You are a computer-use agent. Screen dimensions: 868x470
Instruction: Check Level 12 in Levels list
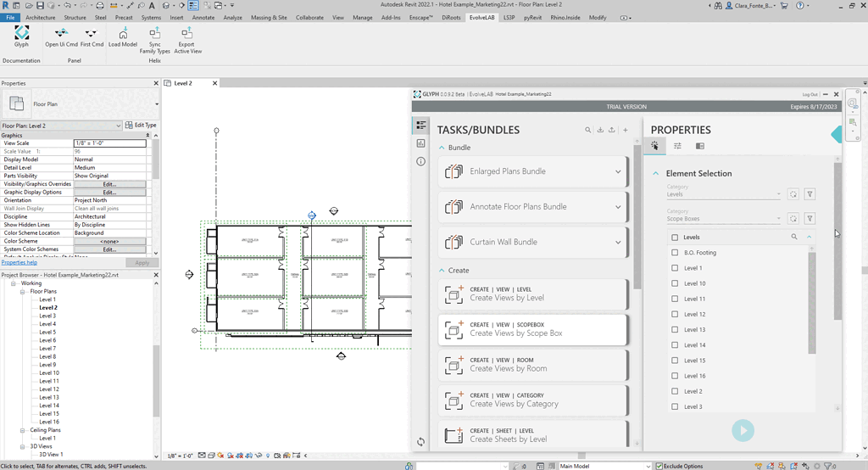click(674, 314)
